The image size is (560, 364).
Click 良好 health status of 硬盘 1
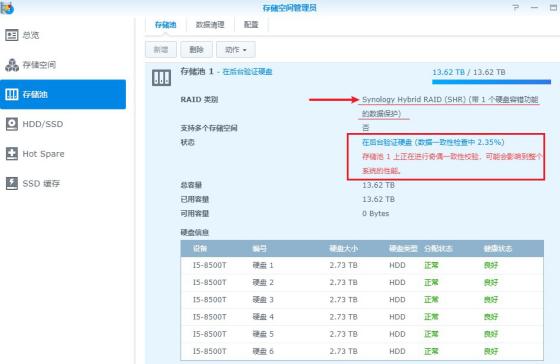[x=491, y=265]
